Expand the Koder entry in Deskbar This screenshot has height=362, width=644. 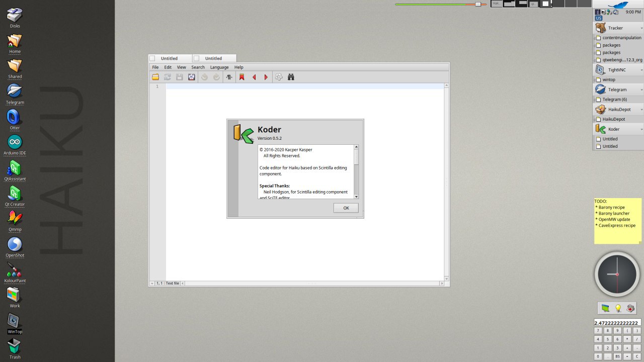pos(641,129)
